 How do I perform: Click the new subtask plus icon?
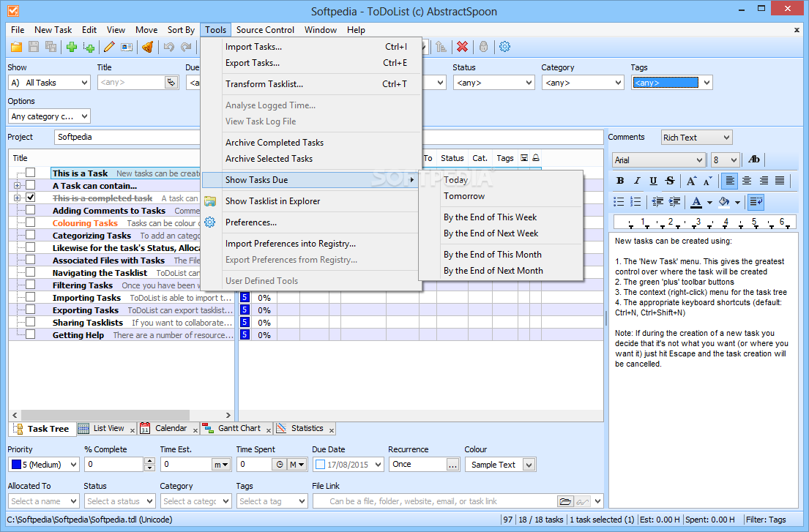[x=89, y=47]
